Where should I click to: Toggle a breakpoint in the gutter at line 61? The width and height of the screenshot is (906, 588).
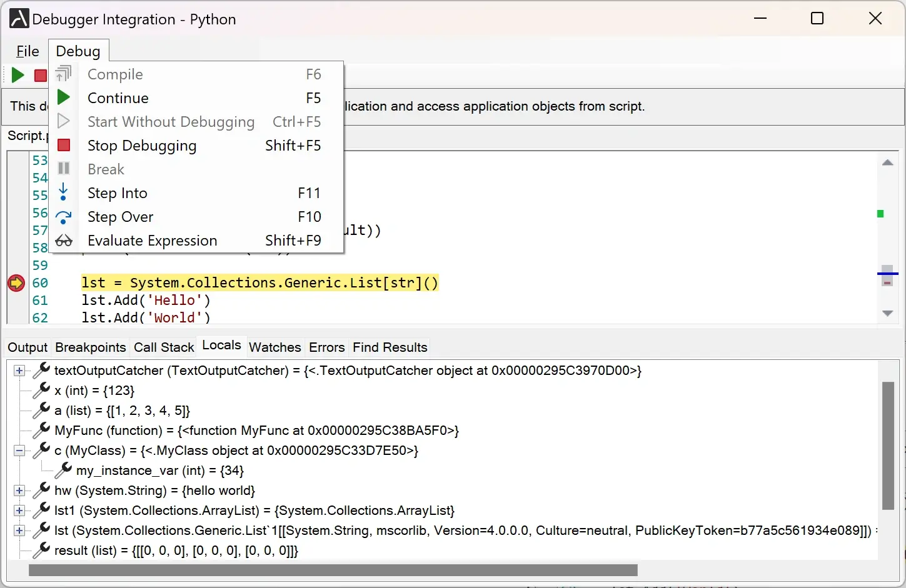coord(16,301)
